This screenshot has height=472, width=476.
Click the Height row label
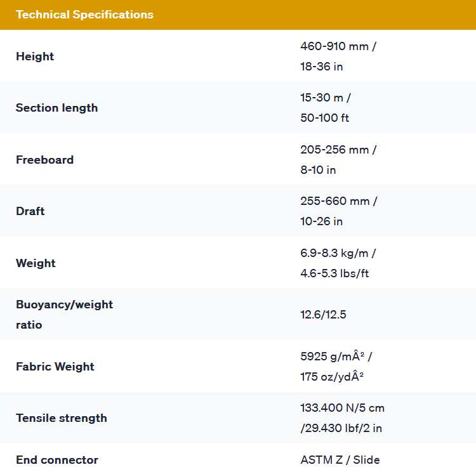[35, 56]
